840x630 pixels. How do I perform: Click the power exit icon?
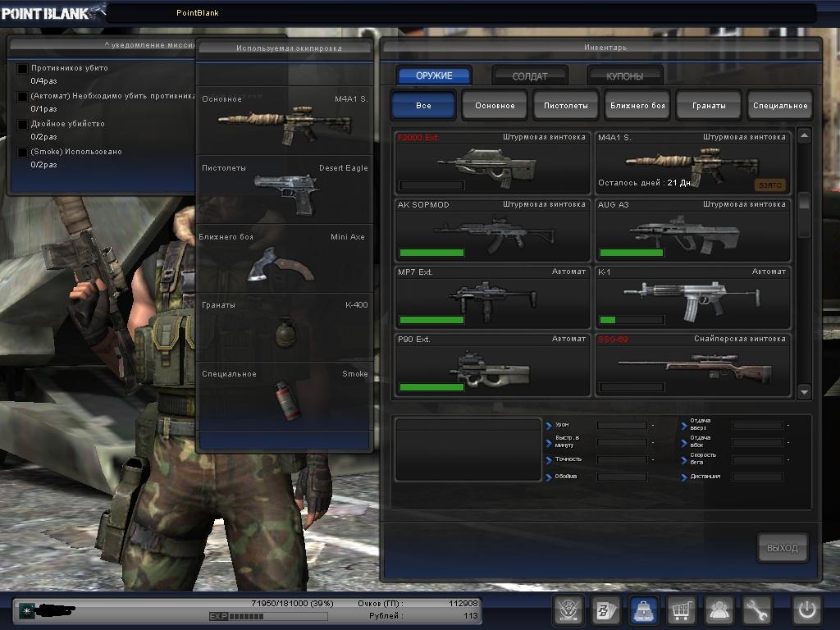pyautogui.click(x=806, y=610)
